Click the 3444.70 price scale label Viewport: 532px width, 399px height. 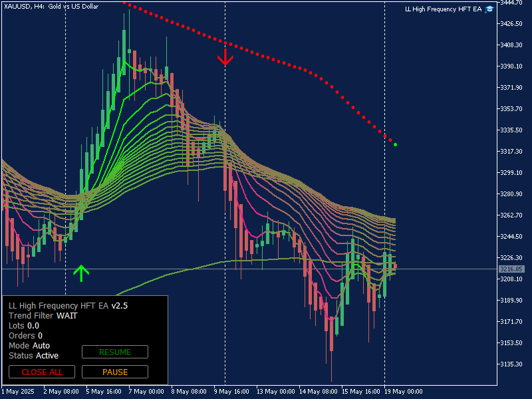[x=511, y=3]
